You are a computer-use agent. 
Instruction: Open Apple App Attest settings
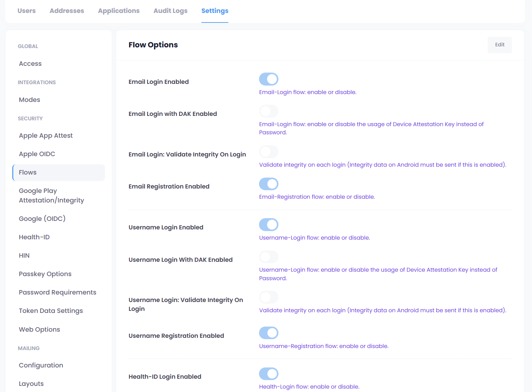tap(46, 136)
